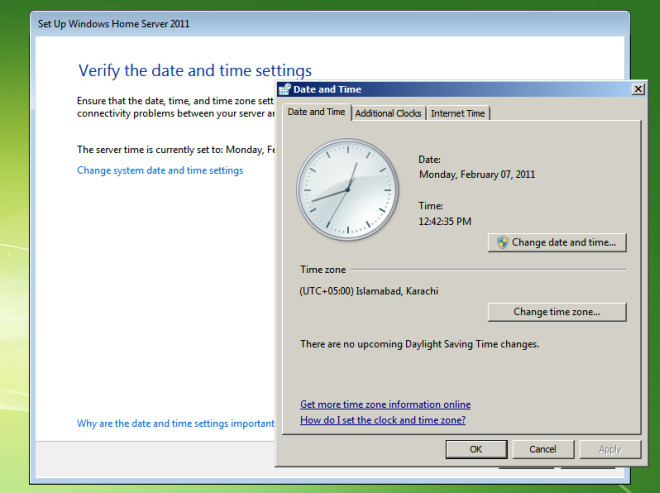Open Get more time zone information online
The width and height of the screenshot is (660, 493).
tap(385, 405)
